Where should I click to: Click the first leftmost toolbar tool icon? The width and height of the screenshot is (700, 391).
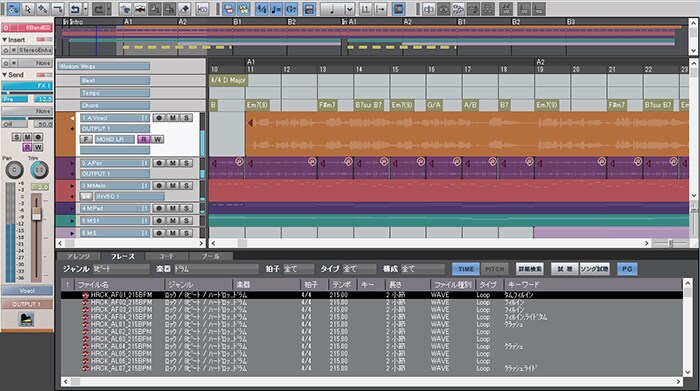point(13,8)
